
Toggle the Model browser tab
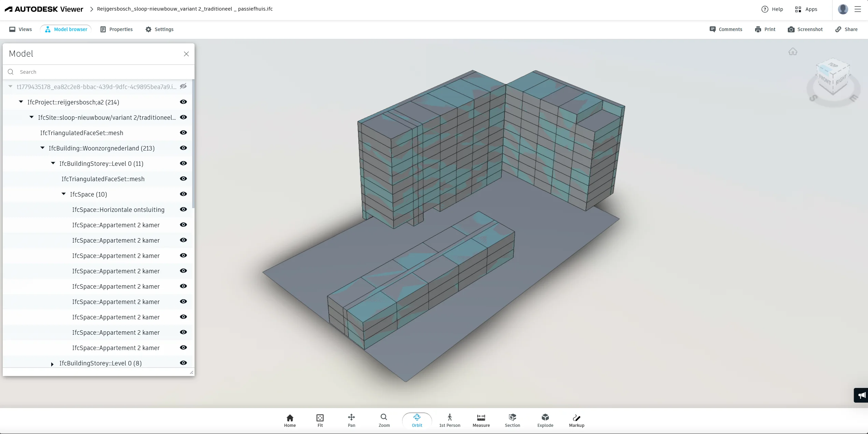[66, 29]
